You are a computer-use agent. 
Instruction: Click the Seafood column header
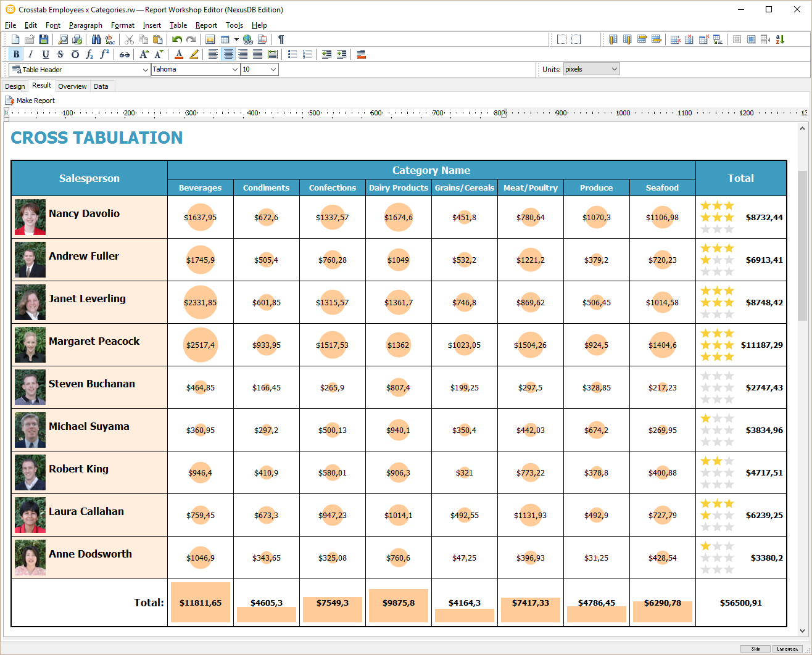[x=662, y=187]
